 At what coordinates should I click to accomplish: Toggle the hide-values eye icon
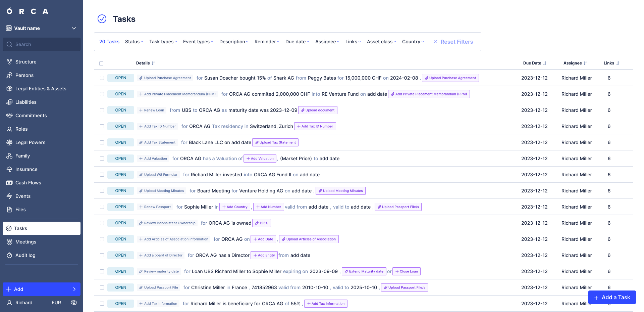click(x=74, y=303)
